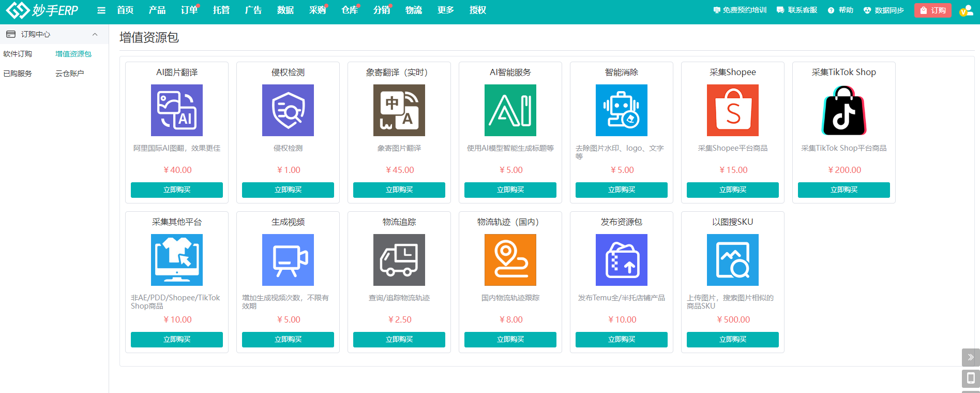Click the 增值资源包 page heading

click(149, 37)
